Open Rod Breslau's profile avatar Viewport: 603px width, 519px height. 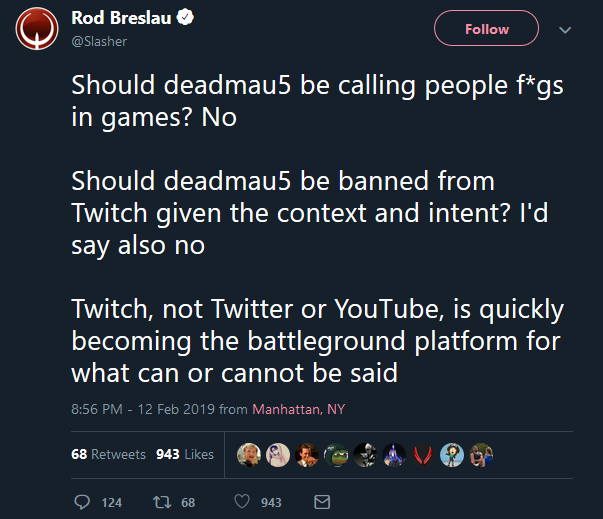[35, 29]
